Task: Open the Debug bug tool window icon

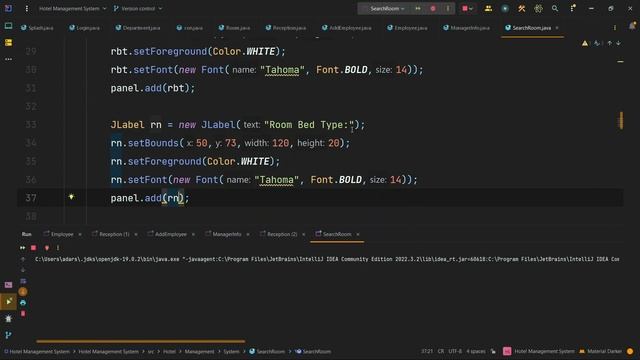Action: tap(8, 319)
